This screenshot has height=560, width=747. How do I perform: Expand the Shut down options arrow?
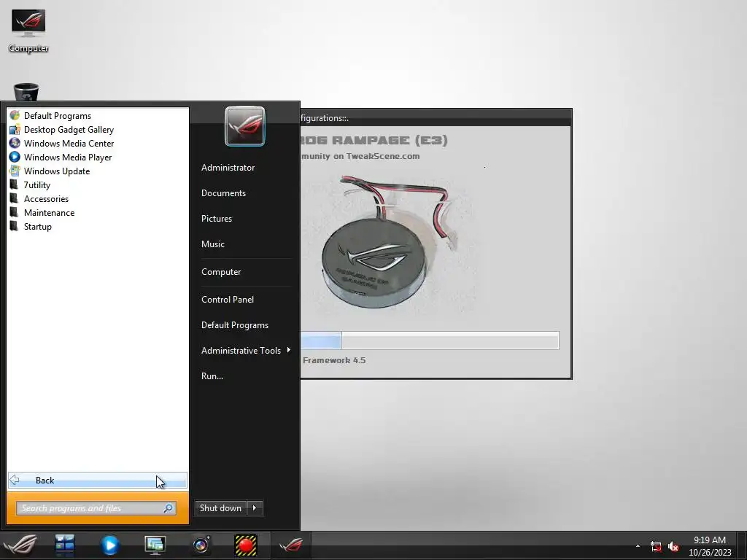[x=255, y=508]
